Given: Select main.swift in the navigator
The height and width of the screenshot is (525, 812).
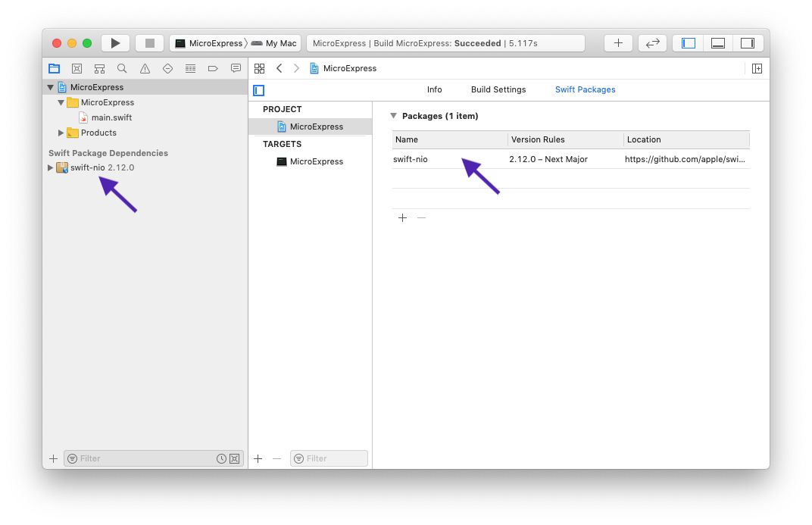Looking at the screenshot, I should click(x=111, y=117).
